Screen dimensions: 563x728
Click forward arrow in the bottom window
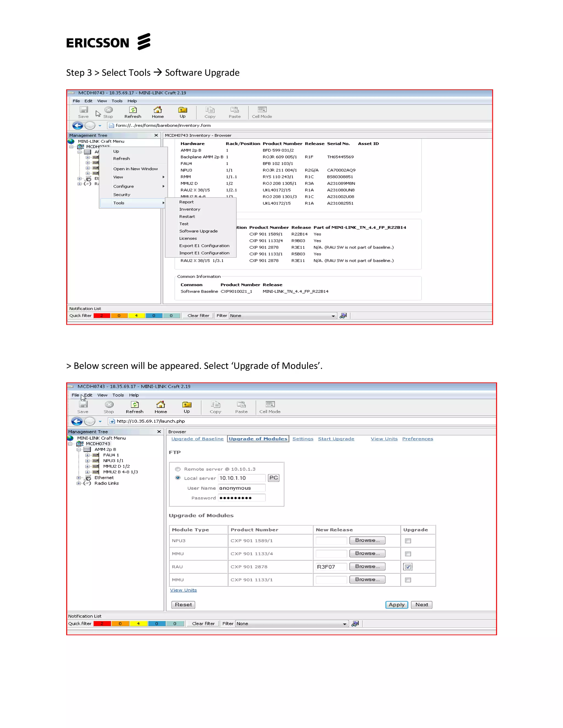(x=89, y=421)
